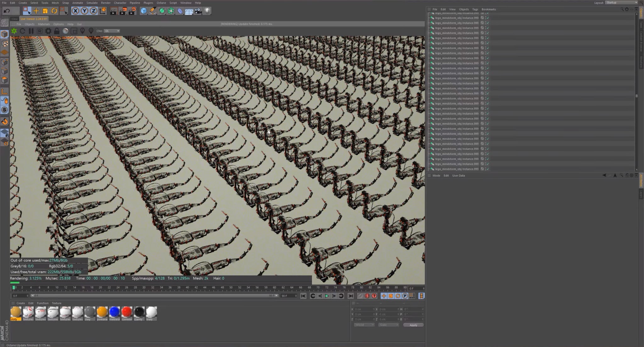The image size is (644, 347).
Task: Click the Apply button in coordinates
Action: tap(413, 325)
